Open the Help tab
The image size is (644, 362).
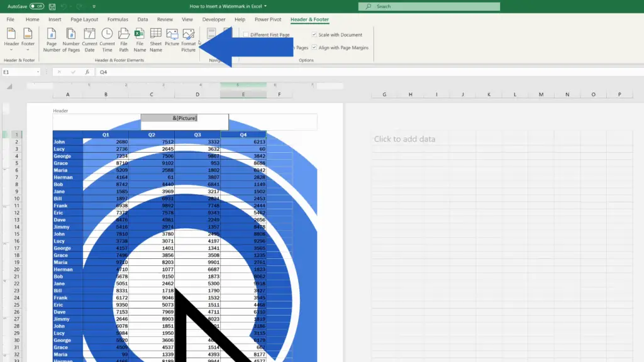[x=240, y=19]
